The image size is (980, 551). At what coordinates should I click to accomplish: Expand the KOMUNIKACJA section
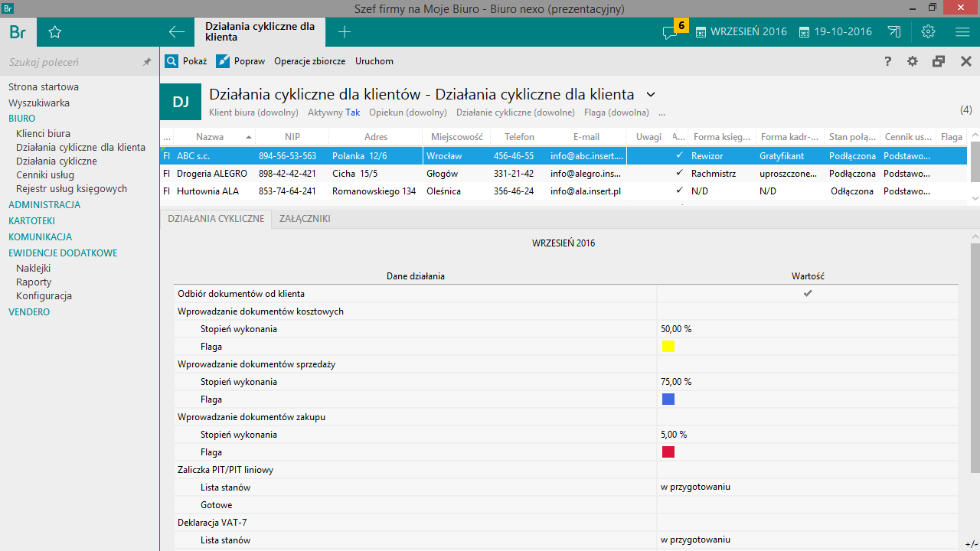click(40, 237)
